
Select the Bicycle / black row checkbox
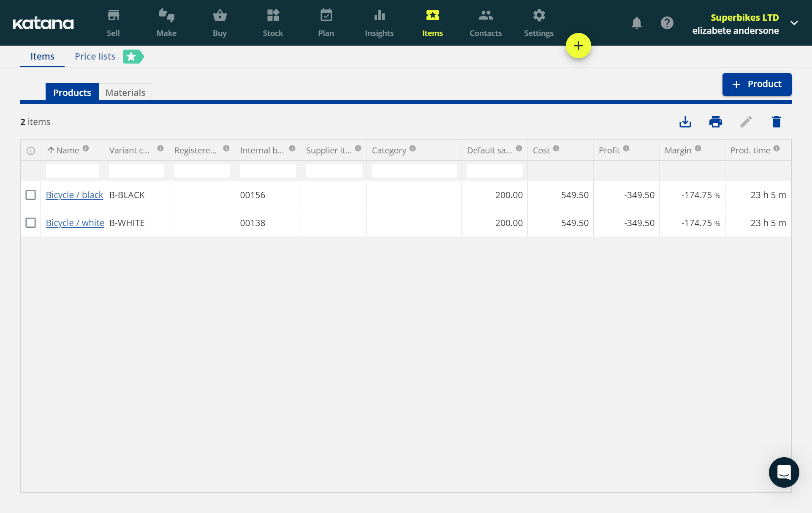(x=30, y=195)
